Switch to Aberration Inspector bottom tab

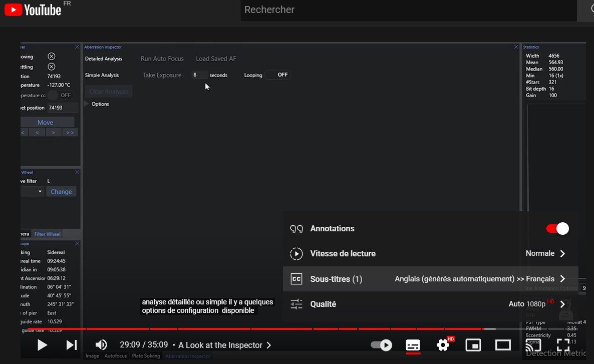pos(188,356)
